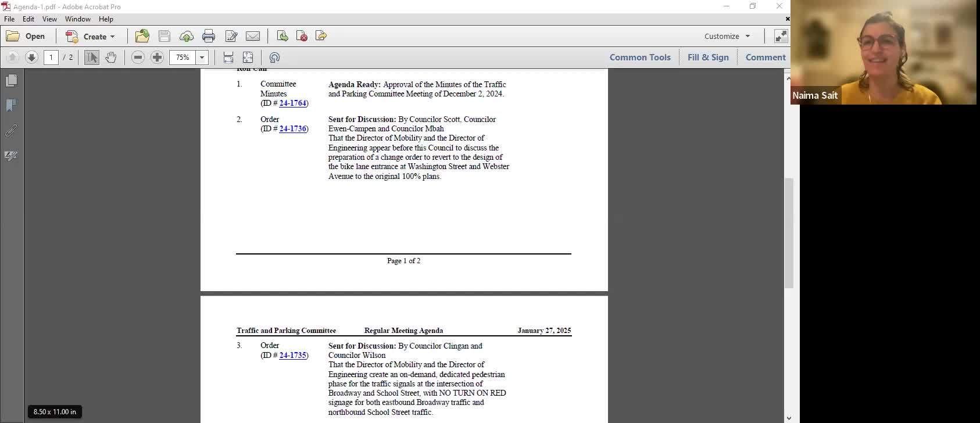This screenshot has width=980, height=423.
Task: Minimize the Acrobat window
Action: 727,6
